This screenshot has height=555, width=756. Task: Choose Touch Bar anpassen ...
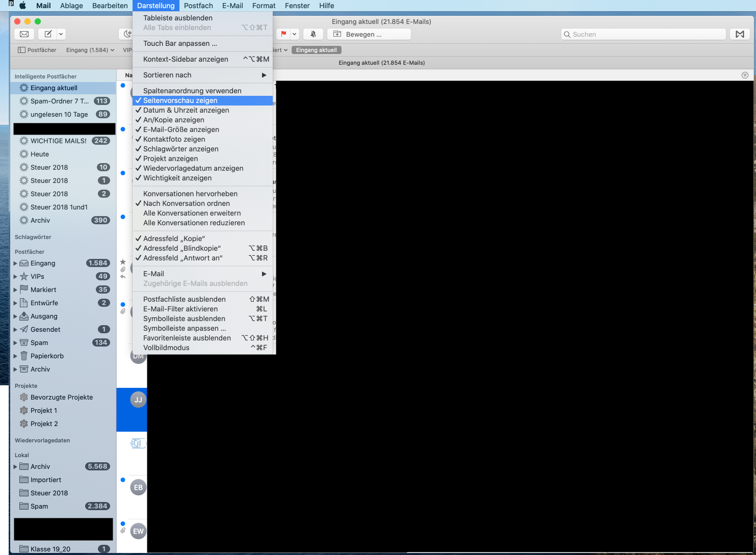click(x=203, y=43)
